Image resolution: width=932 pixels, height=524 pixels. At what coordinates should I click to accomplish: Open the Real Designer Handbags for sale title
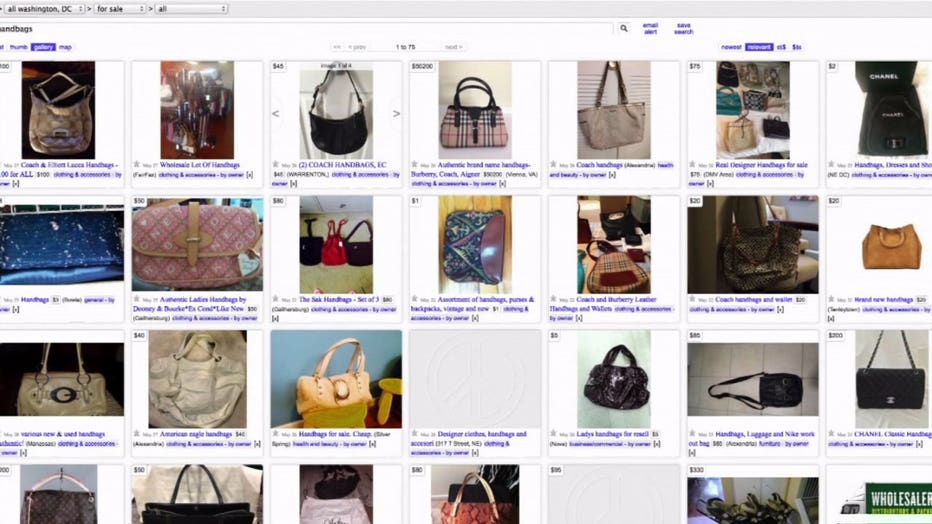click(761, 165)
